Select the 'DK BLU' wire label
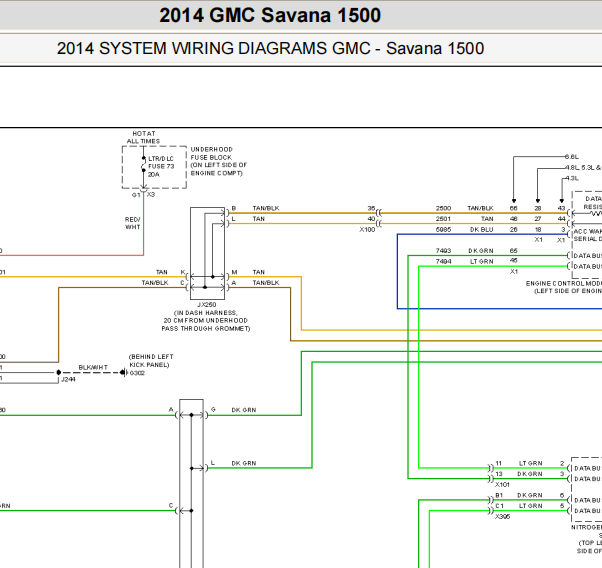 [x=481, y=230]
